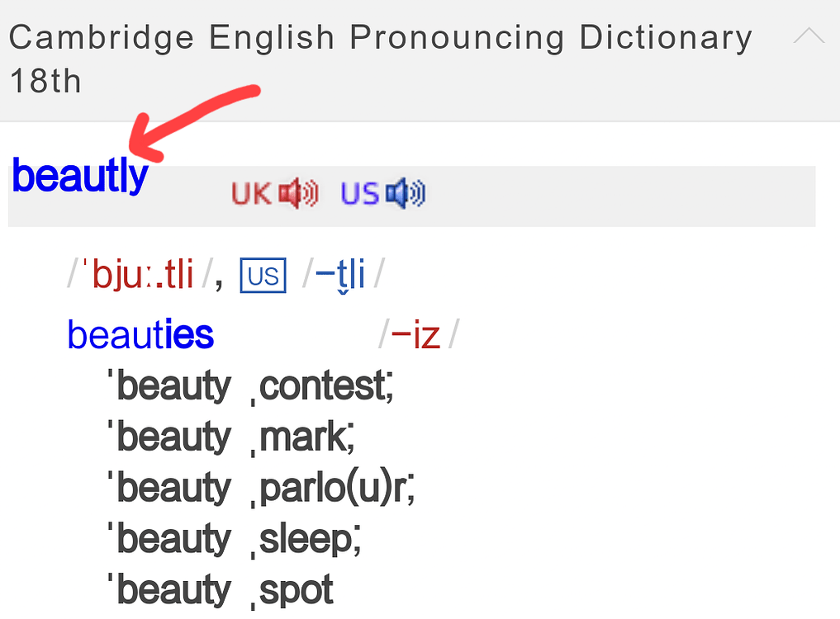Click the red UK label
Viewport: 840px width, 619px height.
[x=251, y=194]
